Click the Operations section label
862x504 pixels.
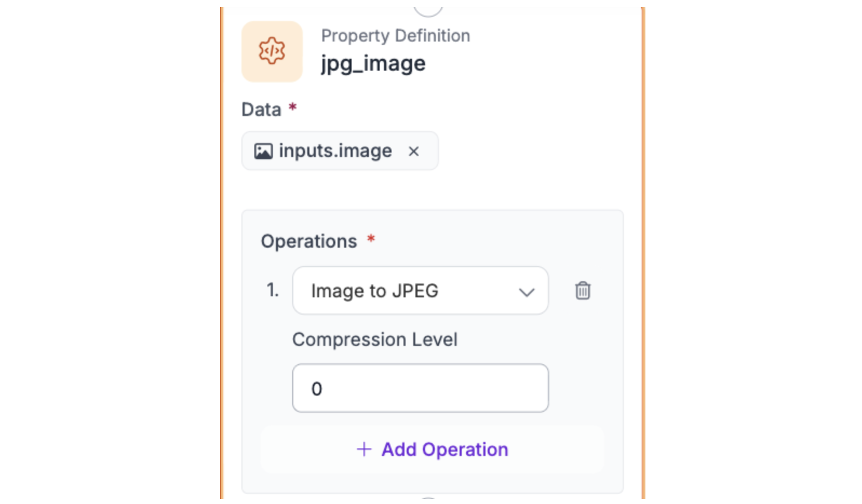point(308,241)
